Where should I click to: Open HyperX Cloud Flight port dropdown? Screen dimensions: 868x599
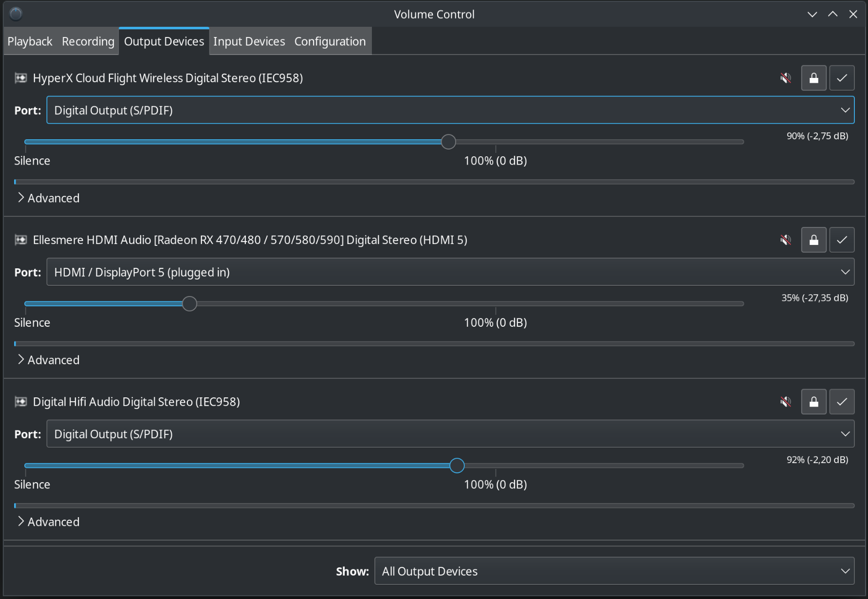(x=450, y=110)
